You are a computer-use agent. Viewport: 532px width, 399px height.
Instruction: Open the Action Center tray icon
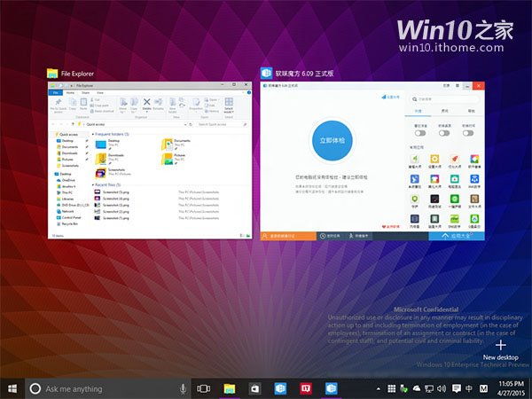pos(457,389)
